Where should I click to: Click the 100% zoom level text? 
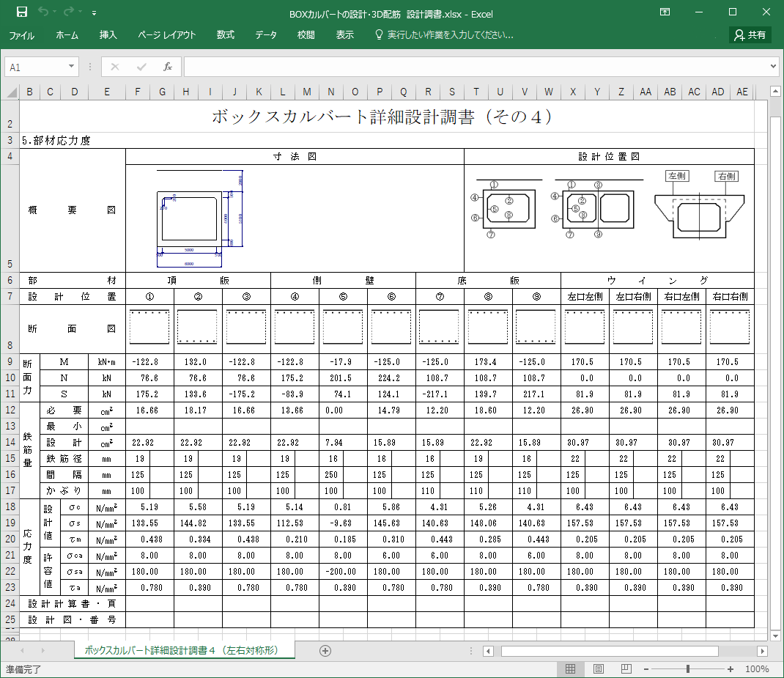click(757, 669)
